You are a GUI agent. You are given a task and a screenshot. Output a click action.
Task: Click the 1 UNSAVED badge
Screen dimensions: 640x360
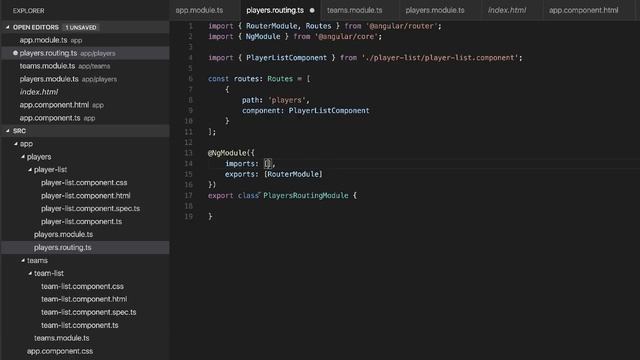click(81, 27)
